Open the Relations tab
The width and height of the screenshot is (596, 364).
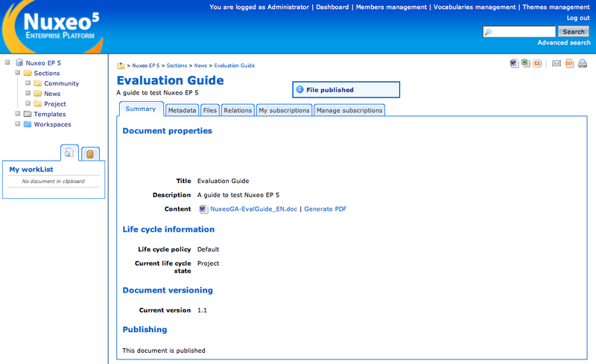(238, 110)
